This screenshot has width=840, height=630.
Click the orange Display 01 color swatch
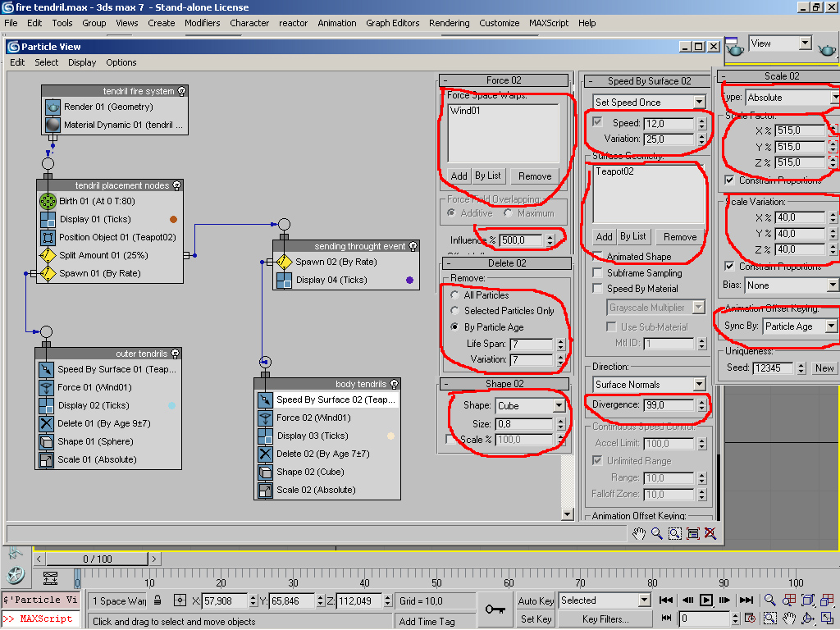pos(173,220)
